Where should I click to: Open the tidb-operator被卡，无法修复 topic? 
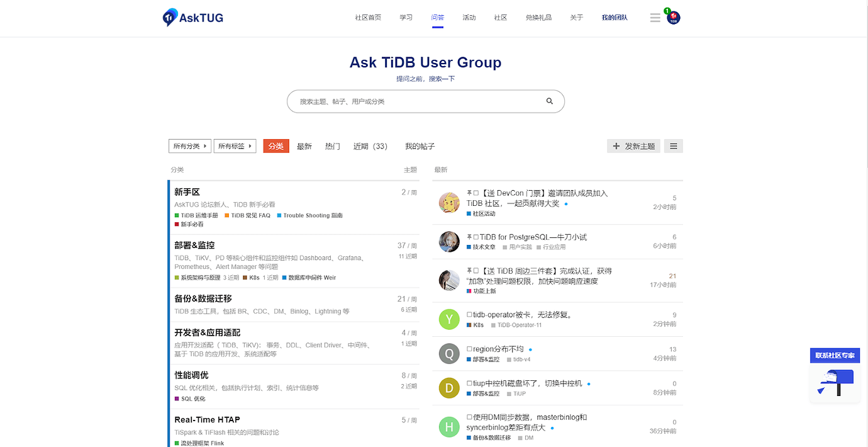(x=523, y=315)
